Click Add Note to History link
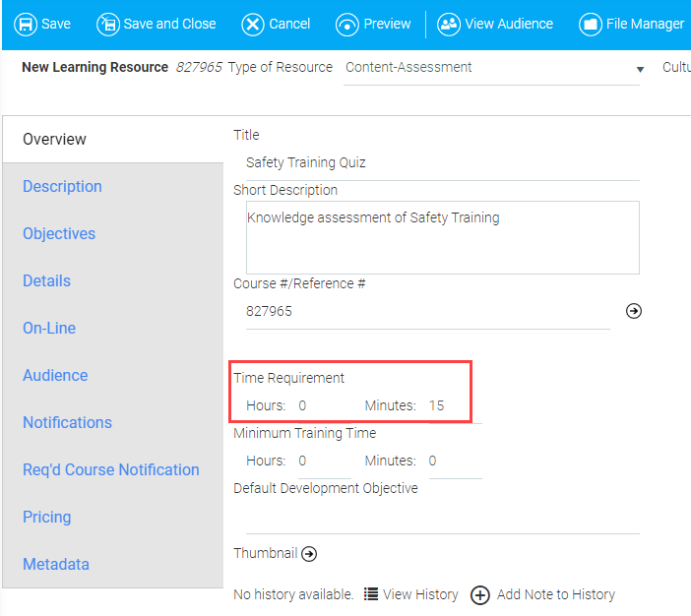 click(556, 594)
